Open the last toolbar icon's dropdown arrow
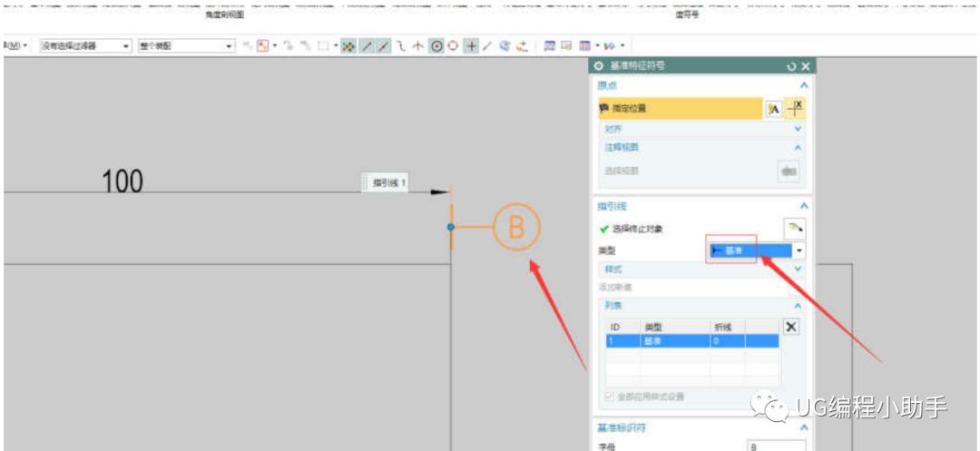 pos(622,46)
